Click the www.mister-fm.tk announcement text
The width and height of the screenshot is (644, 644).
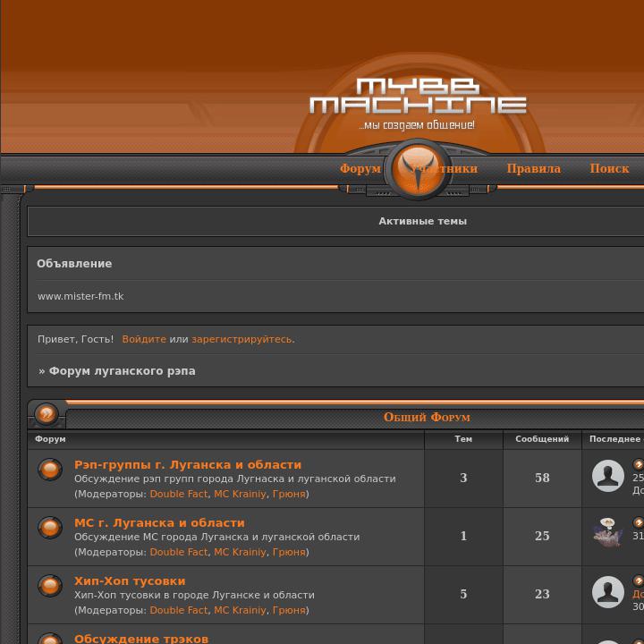coord(80,296)
